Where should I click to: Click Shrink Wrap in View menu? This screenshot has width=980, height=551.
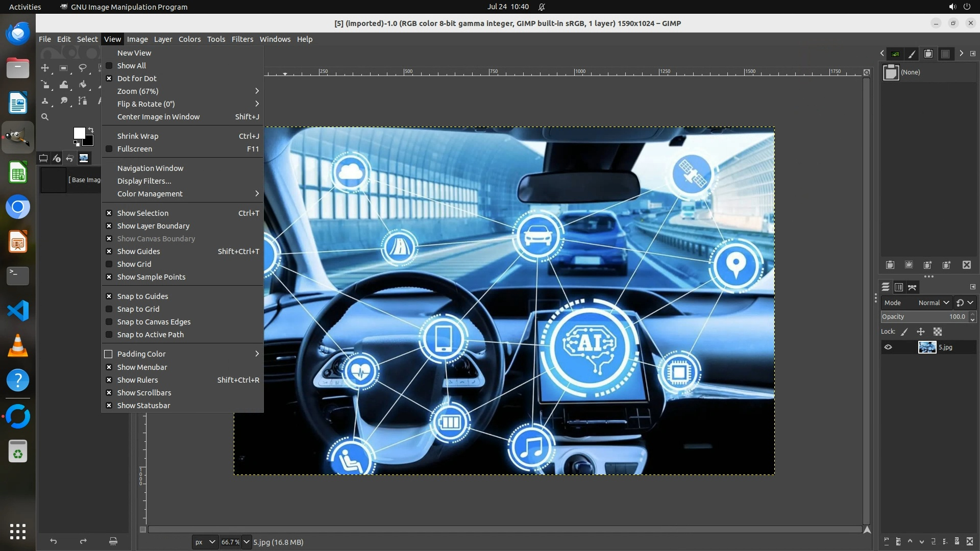[x=138, y=136]
